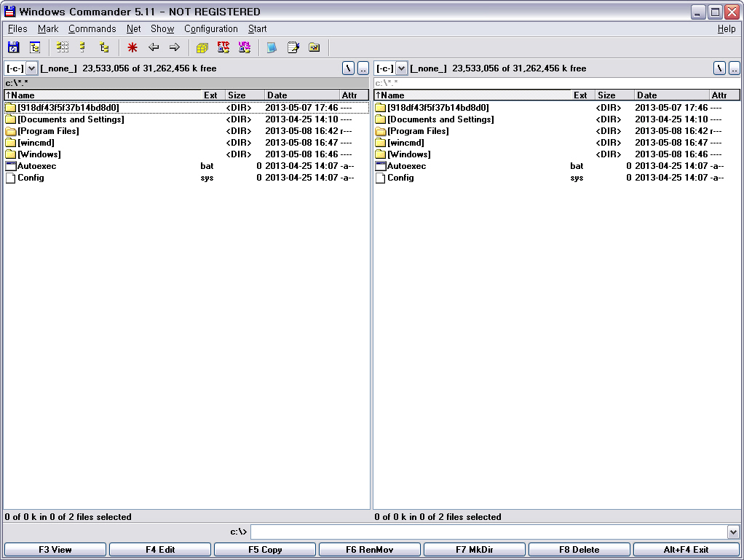Select the Autoexec file icon in left panel
This screenshot has height=560, width=744.
[x=10, y=166]
